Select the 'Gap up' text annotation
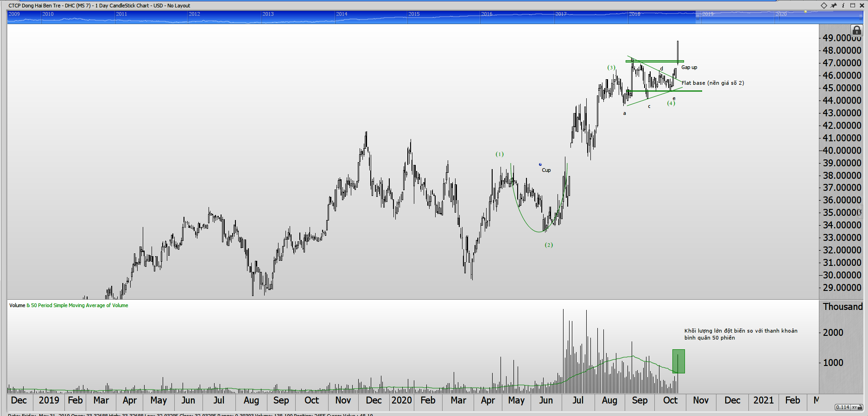This screenshot has height=416, width=868. [x=689, y=68]
